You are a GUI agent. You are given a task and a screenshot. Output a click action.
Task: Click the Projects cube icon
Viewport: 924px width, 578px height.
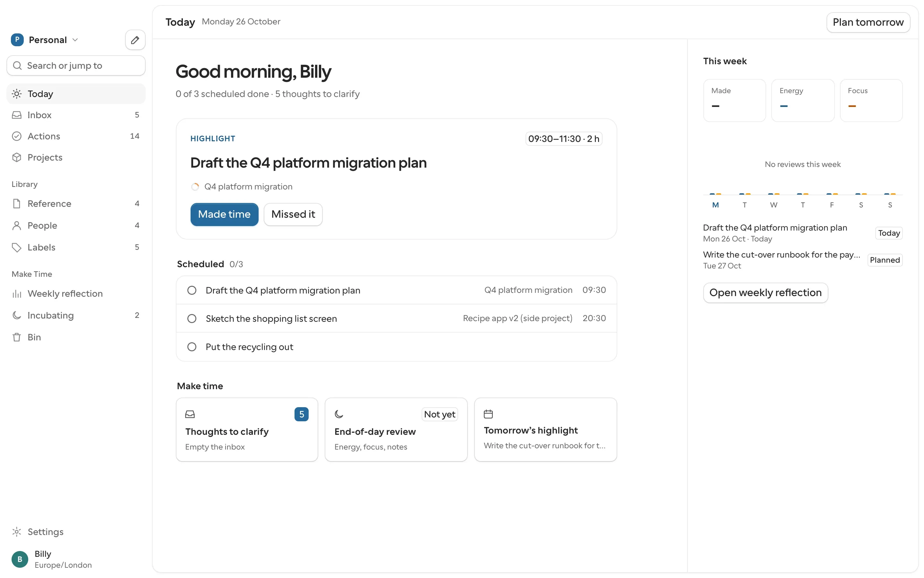[17, 157]
